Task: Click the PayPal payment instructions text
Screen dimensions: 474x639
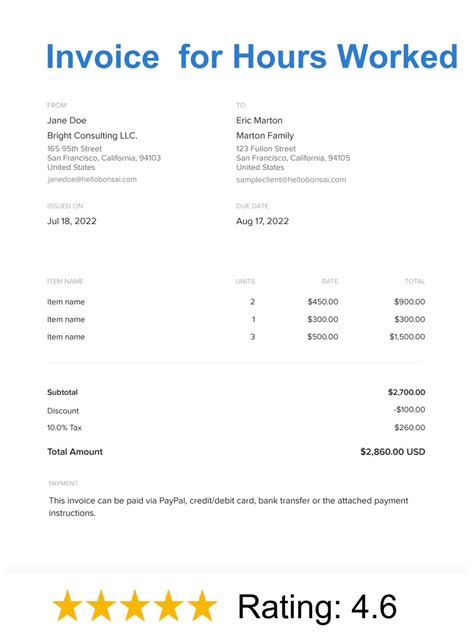Action: click(x=228, y=507)
